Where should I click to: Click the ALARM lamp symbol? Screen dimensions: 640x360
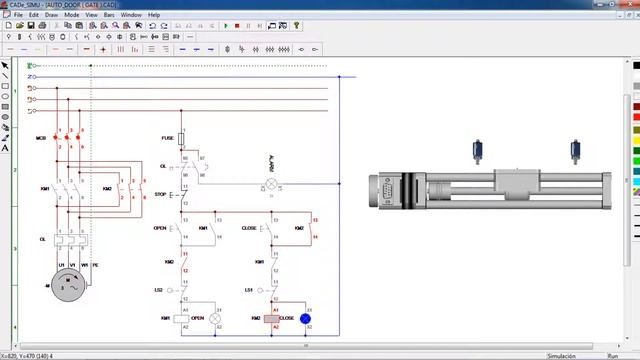pos(271,184)
